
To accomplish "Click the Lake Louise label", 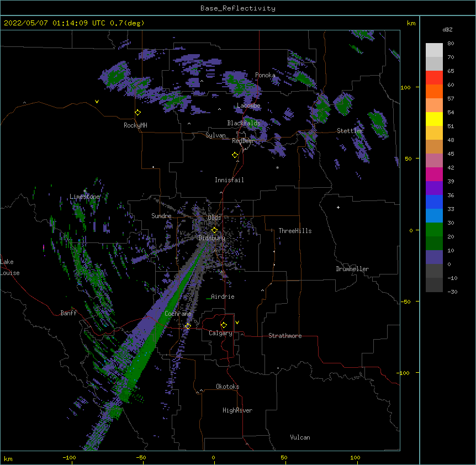I will point(10,267).
